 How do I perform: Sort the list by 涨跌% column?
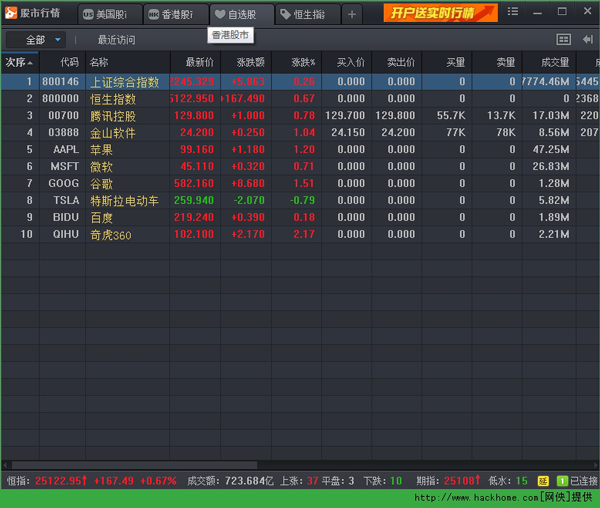(301, 62)
